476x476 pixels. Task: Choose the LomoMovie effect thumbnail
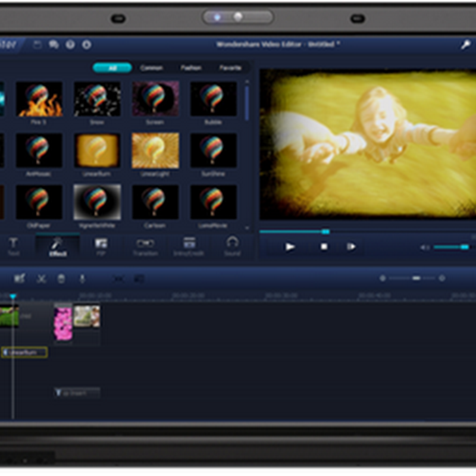pos(214,202)
